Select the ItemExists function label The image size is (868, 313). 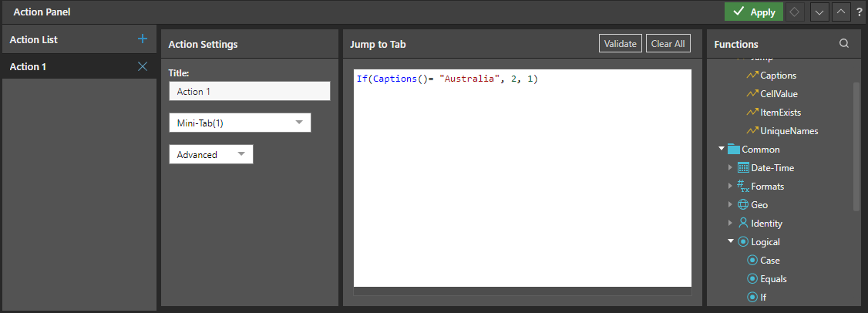[x=781, y=113]
